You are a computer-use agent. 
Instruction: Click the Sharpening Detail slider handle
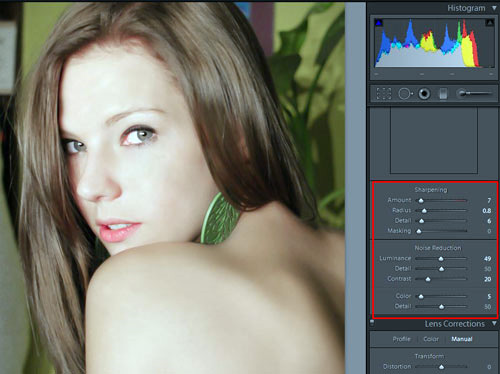click(x=421, y=221)
